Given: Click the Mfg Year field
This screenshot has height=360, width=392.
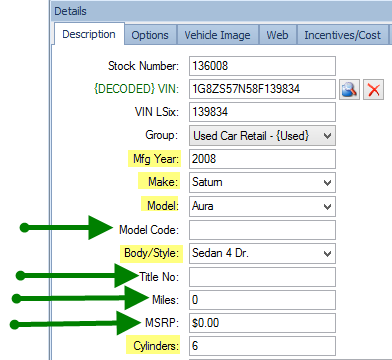Looking at the screenshot, I should 262,159.
